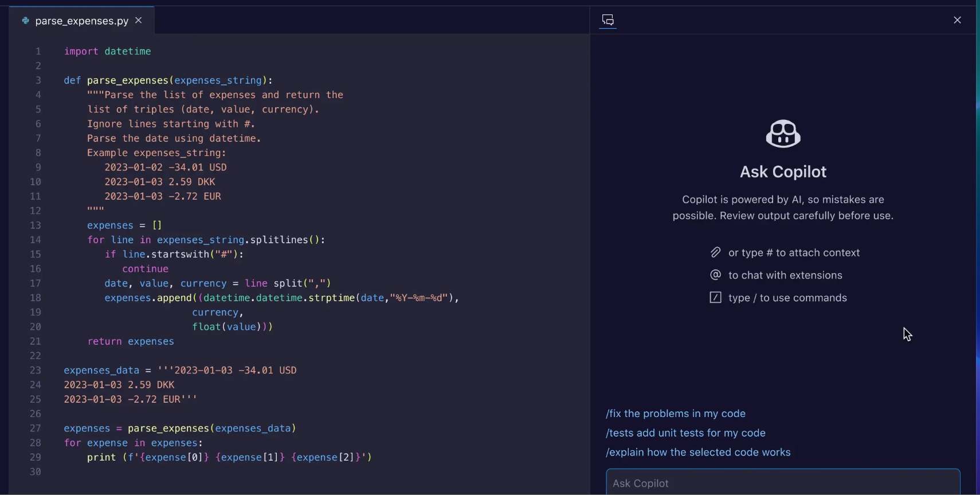980x495 pixels.
Task: Click 'expenses.append(' on line 18
Action: coord(151,298)
